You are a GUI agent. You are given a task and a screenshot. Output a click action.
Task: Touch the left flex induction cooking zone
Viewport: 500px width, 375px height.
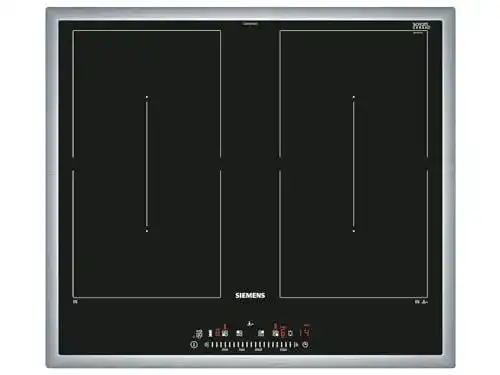tap(147, 164)
